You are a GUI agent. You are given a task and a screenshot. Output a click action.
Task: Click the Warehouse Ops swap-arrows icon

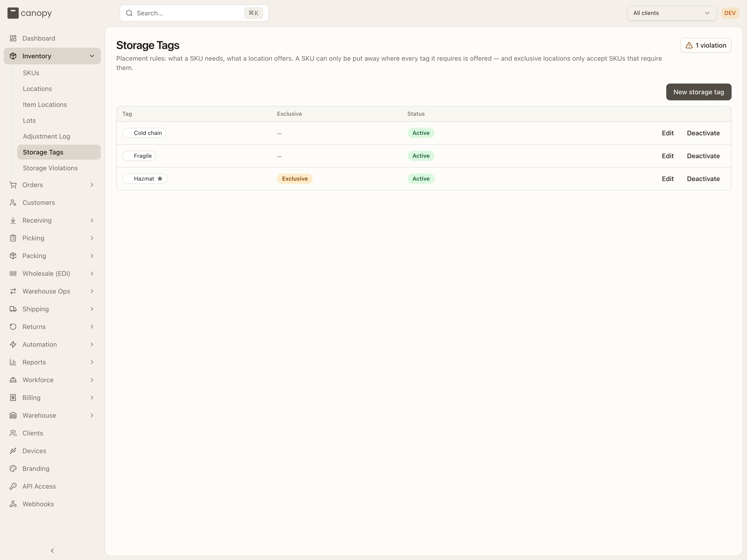point(13,291)
